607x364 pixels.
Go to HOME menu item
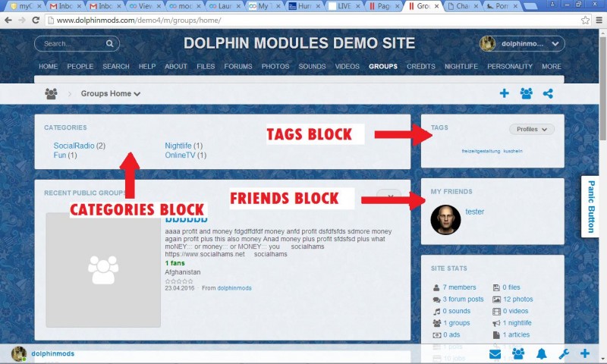tap(48, 67)
